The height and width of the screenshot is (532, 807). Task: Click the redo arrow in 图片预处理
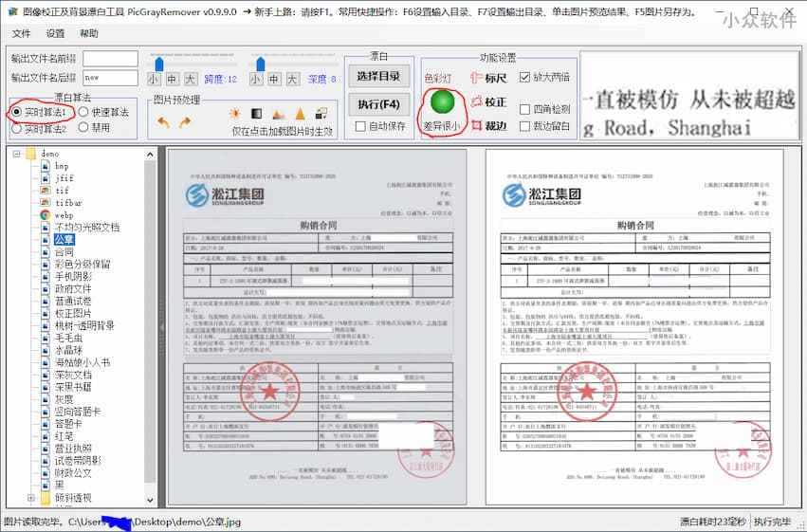(x=185, y=122)
